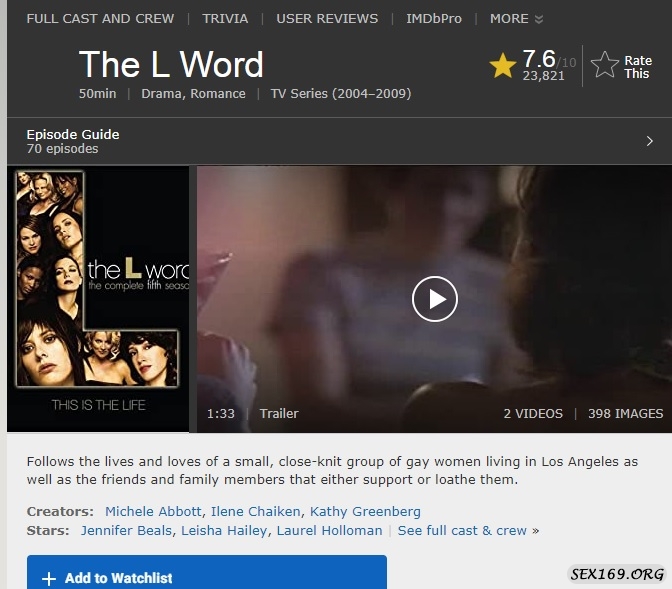Open Michele Abbott creator page
This screenshot has width=672, height=589.
pos(153,511)
